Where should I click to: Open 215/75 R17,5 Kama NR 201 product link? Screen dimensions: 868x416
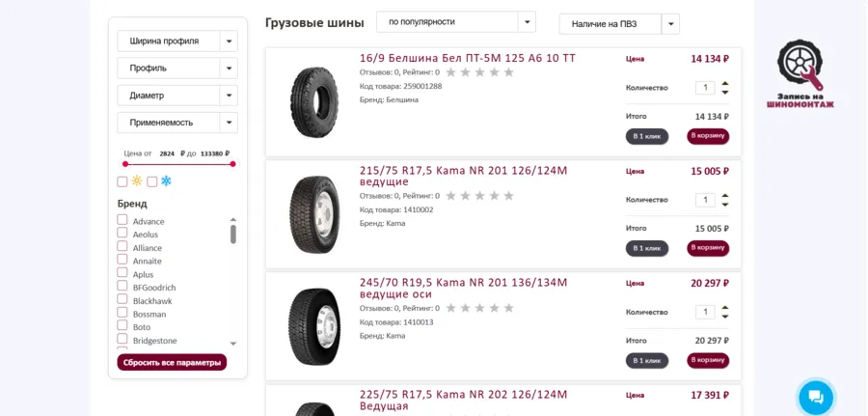[463, 176]
